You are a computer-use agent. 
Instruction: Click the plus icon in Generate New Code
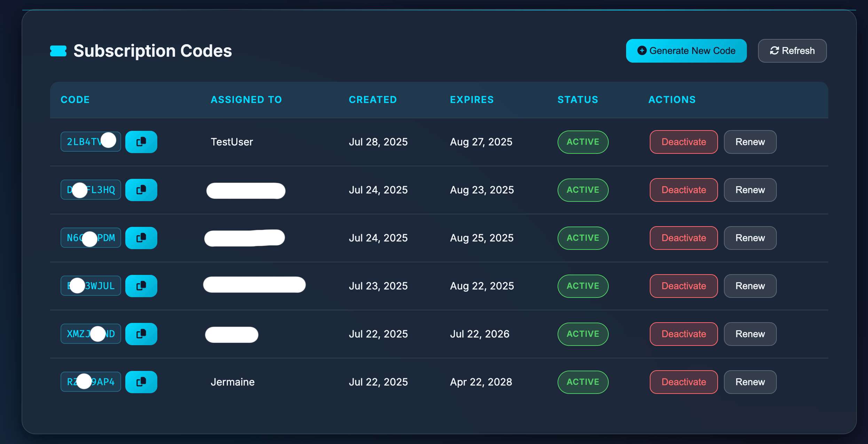[641, 50]
